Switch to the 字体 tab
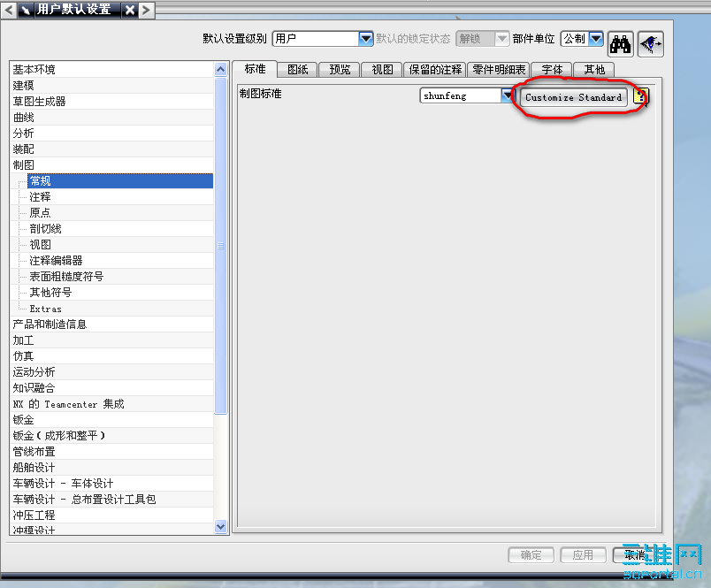Viewport: 711px width, 588px height. tap(552, 70)
